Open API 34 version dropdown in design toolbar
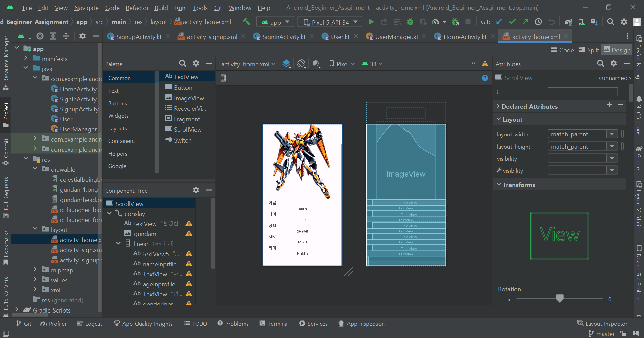 (372, 64)
